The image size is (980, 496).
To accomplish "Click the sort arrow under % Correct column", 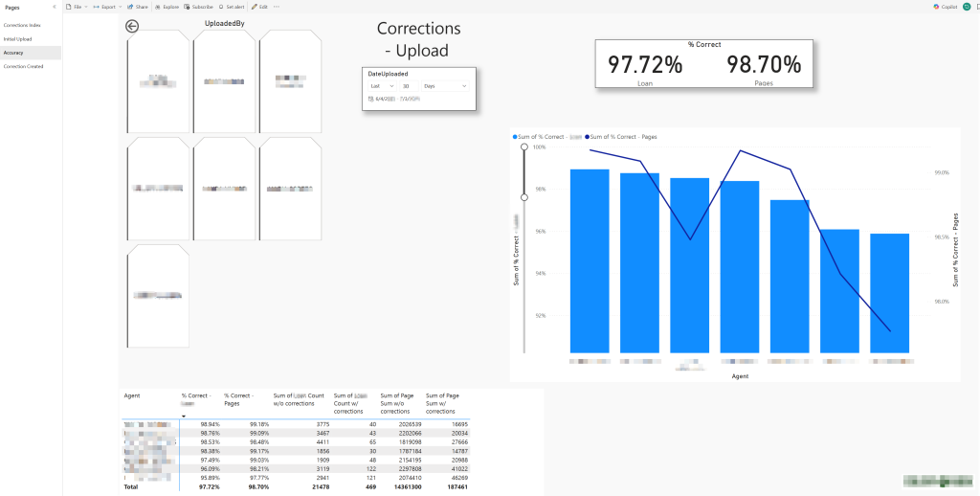I will click(x=184, y=416).
